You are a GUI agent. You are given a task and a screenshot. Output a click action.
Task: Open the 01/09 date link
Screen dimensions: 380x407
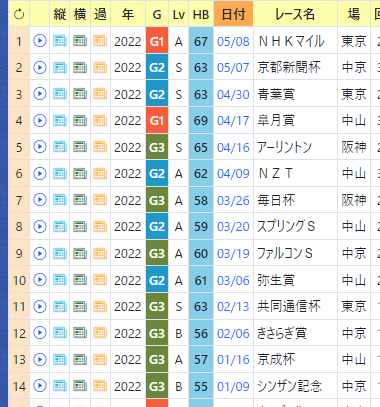[x=233, y=387]
